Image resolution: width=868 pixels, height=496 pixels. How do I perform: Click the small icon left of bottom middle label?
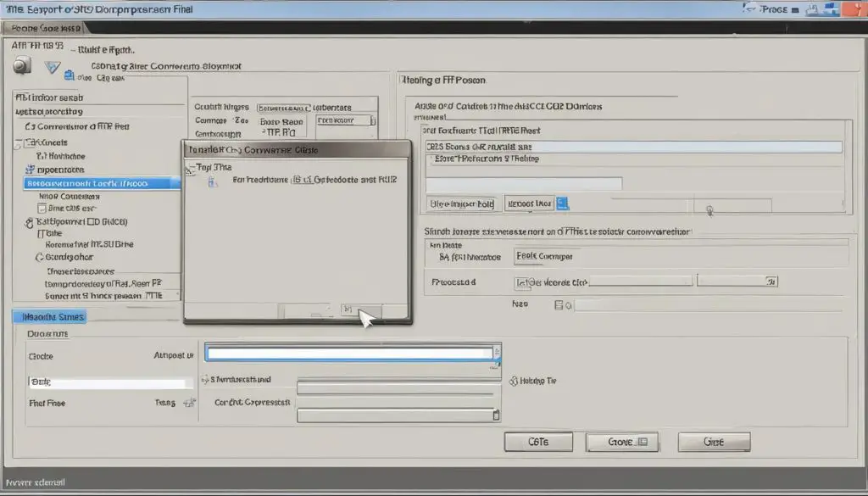[205, 380]
